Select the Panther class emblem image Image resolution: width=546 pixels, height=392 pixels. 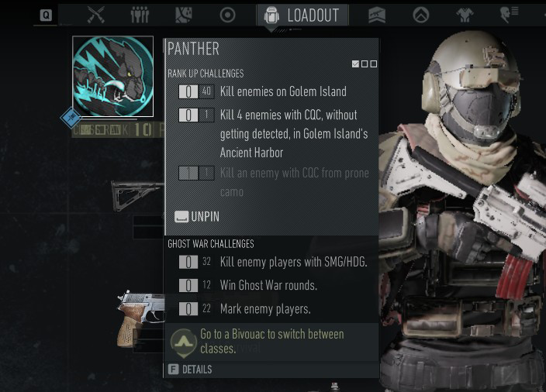tap(112, 76)
